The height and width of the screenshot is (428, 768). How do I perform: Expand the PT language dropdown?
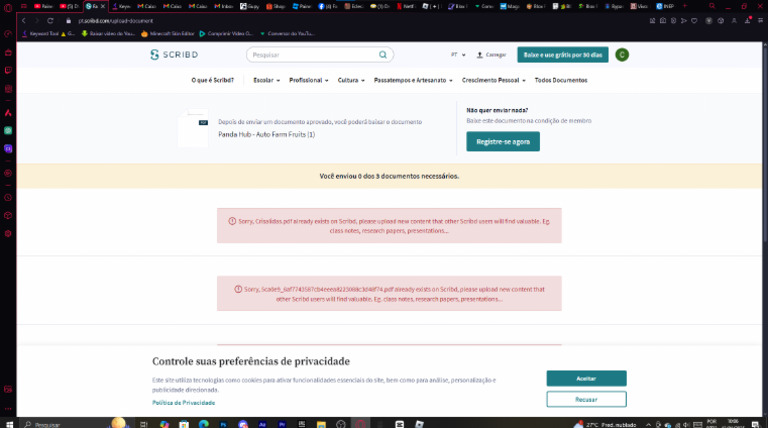coord(458,55)
